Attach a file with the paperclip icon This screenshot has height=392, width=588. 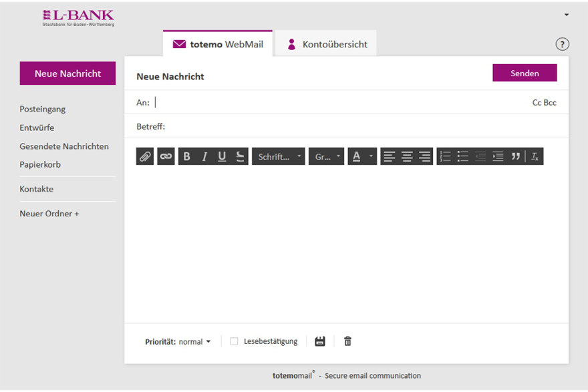(x=145, y=156)
